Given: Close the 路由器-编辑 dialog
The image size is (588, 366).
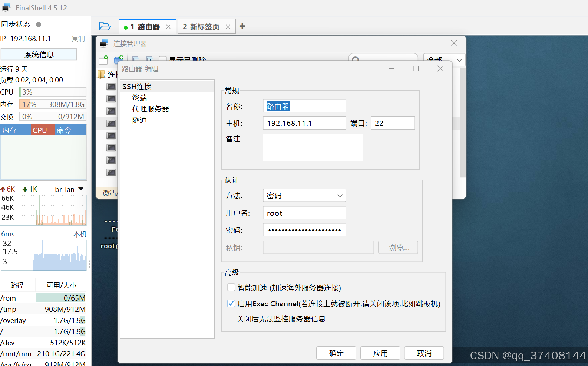Looking at the screenshot, I should click(x=440, y=69).
